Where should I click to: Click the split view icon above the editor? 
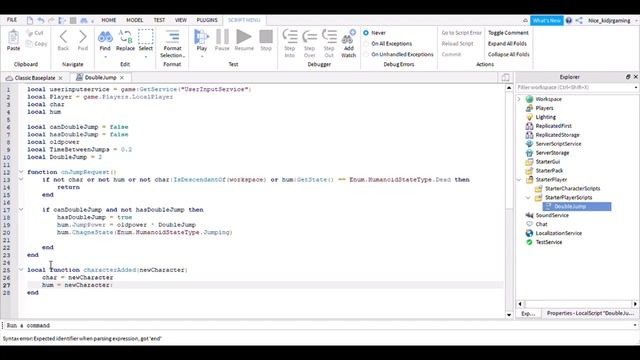[505, 77]
